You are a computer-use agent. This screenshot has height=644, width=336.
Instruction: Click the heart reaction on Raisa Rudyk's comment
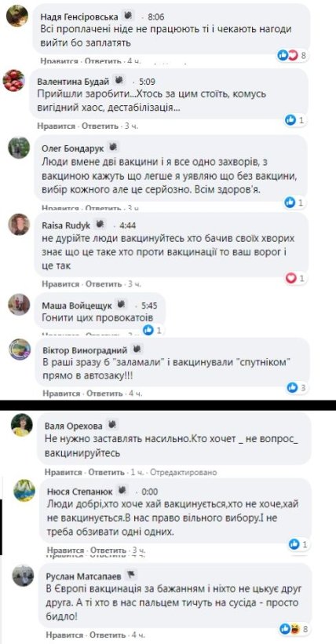point(290,279)
